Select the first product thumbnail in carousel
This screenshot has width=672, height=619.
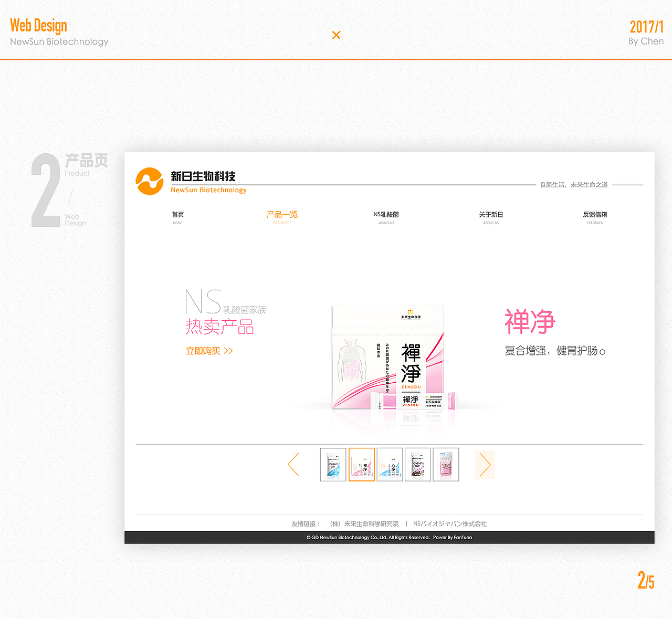(x=333, y=465)
